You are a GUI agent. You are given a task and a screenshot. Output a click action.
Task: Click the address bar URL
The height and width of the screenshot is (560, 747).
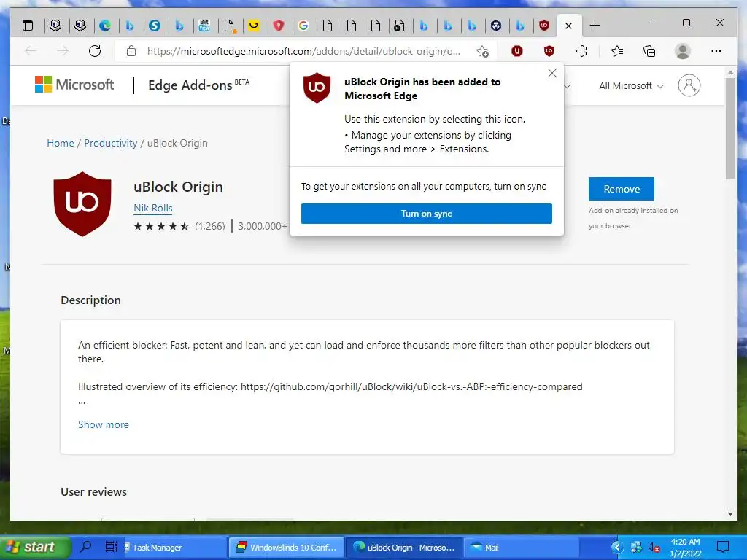[303, 51]
